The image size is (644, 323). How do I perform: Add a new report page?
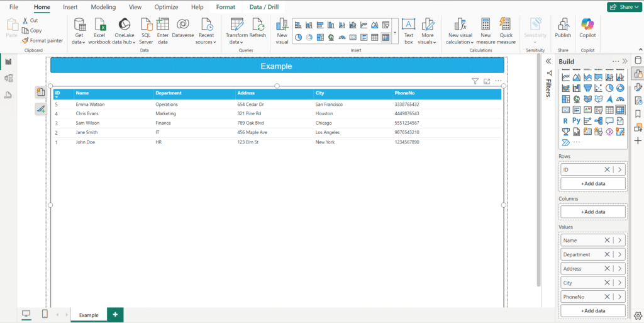(x=115, y=314)
